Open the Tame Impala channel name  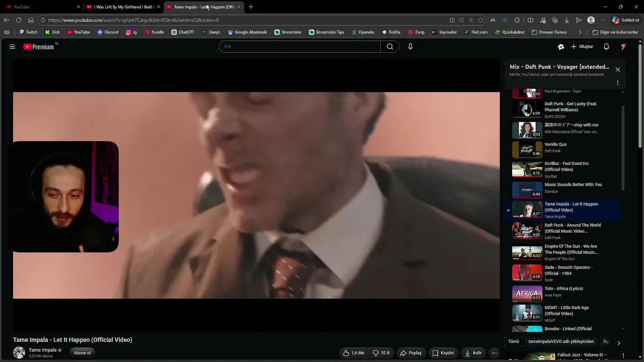pos(43,350)
